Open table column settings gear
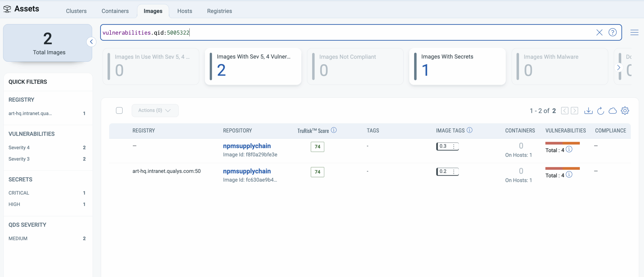 [625, 111]
